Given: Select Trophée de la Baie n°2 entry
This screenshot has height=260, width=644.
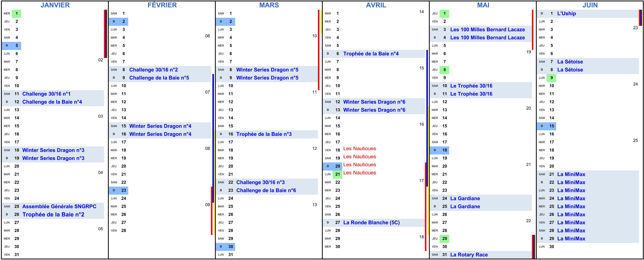Looking at the screenshot, I should (53, 215).
